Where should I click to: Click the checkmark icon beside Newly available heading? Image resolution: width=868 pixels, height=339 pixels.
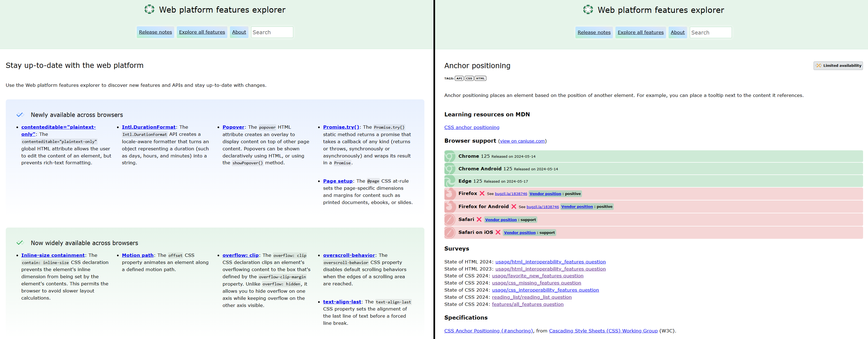coord(21,114)
